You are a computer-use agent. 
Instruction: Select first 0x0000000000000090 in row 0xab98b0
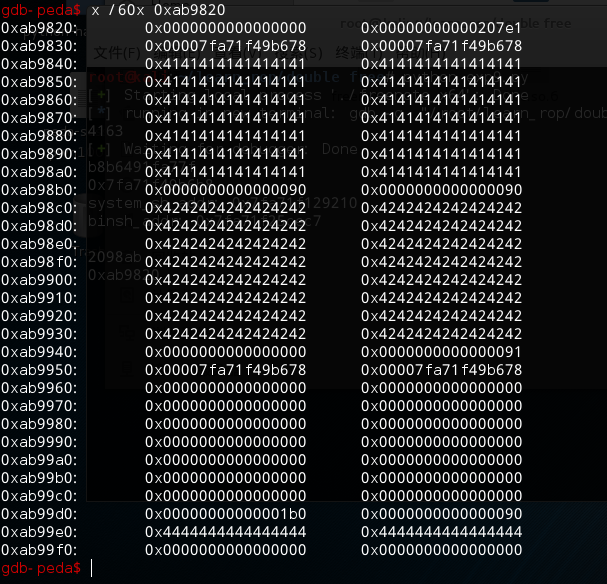225,190
